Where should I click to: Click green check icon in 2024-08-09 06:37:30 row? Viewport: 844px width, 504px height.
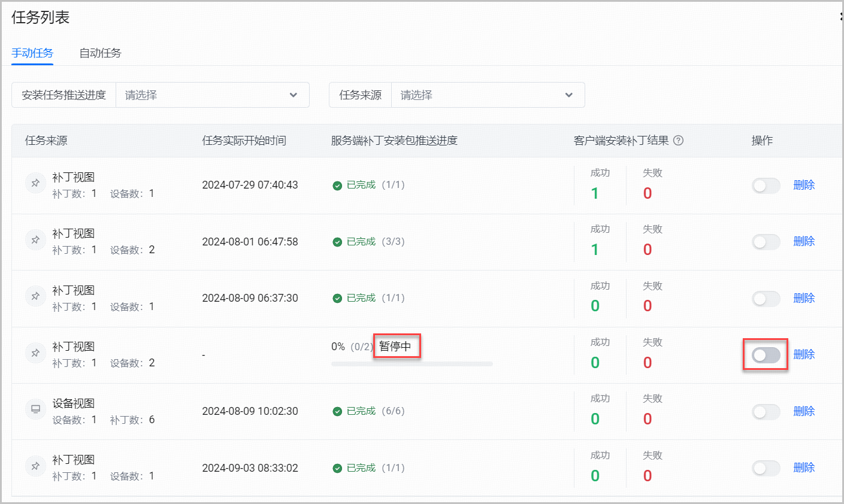click(x=337, y=298)
